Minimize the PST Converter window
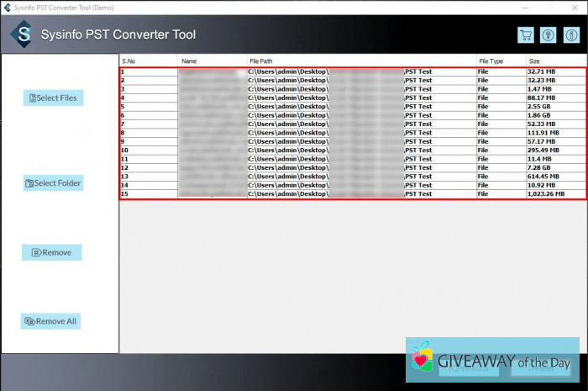This screenshot has height=391, width=588. point(525,7)
